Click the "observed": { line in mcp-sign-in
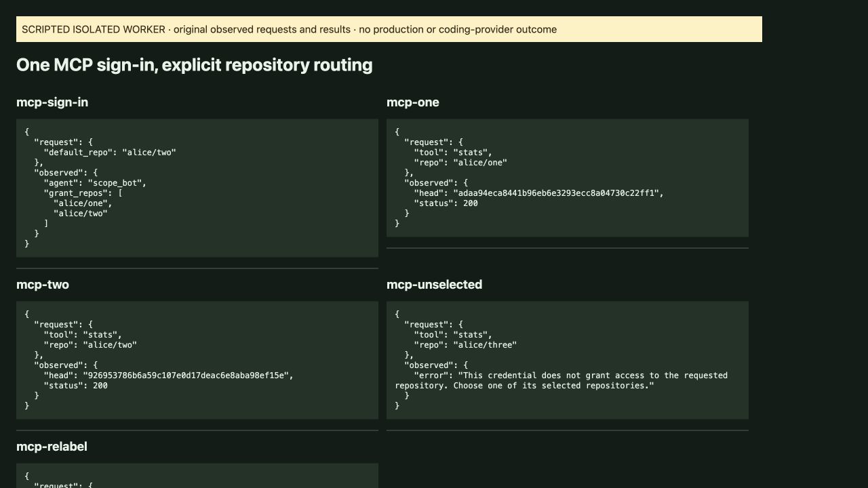Viewport: 868px width, 488px height. (x=66, y=173)
